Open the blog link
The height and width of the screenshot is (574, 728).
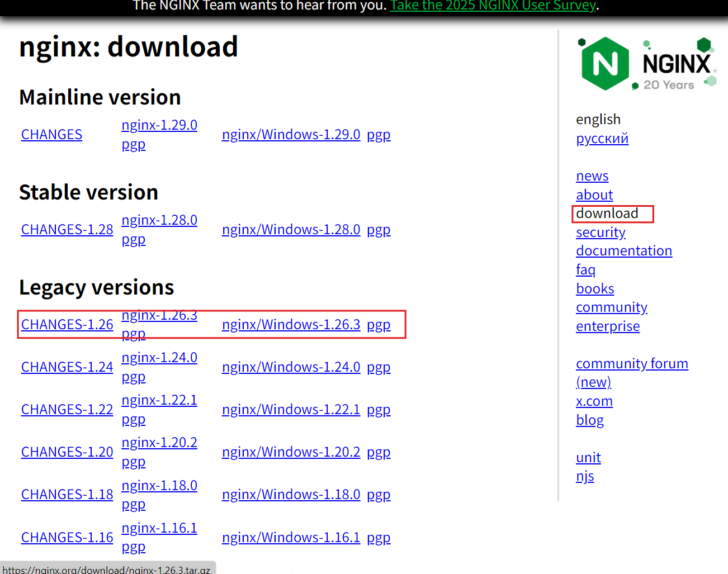[590, 420]
